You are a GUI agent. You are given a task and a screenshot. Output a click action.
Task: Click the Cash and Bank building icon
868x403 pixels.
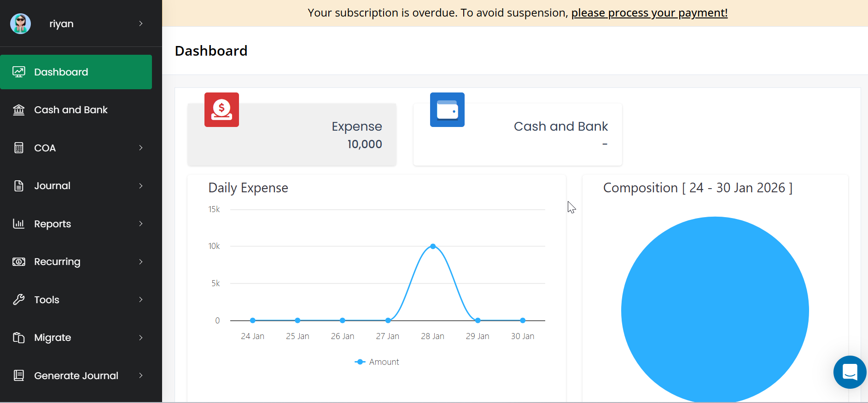click(x=19, y=110)
